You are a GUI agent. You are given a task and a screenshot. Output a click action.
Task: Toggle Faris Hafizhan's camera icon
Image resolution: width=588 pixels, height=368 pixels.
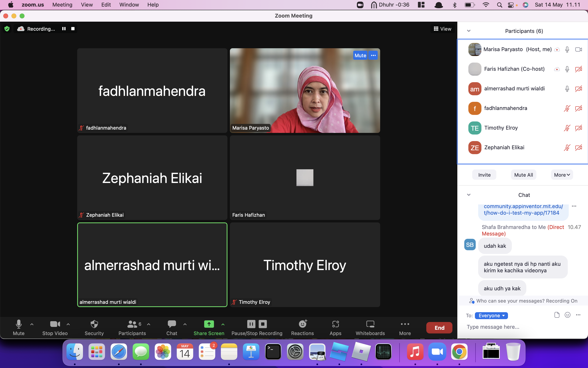[579, 69]
